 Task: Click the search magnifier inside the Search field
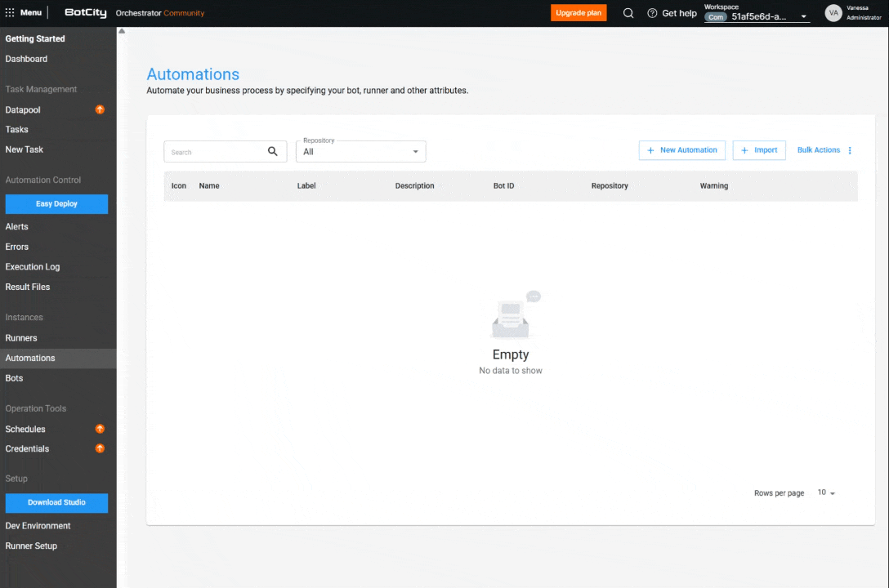(x=273, y=151)
